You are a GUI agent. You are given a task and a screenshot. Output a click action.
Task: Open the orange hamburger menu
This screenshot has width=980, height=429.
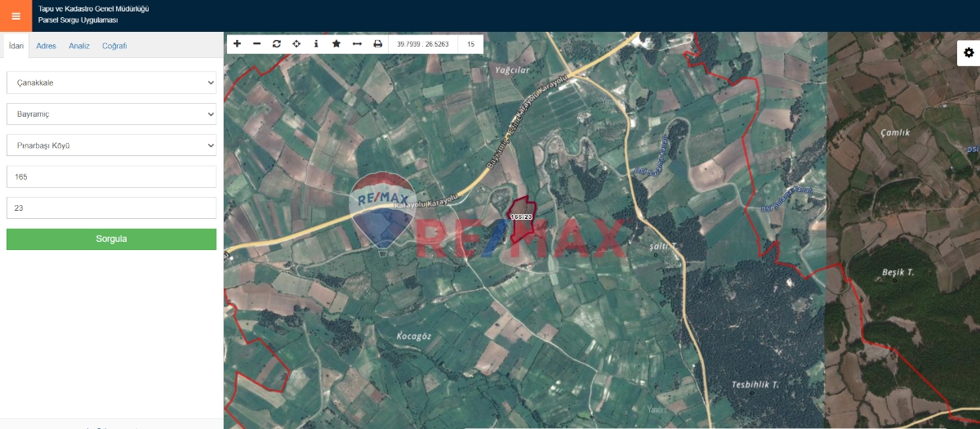(16, 16)
